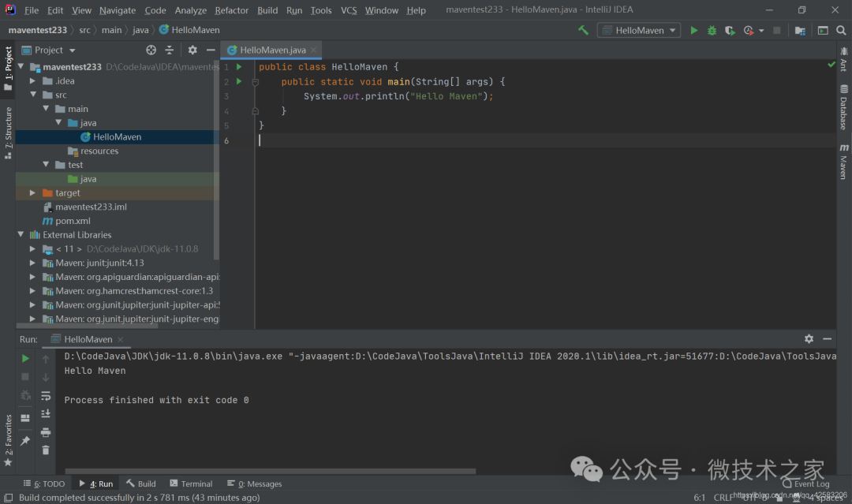Hide the Run panel with minus icon
The height and width of the screenshot is (504, 852).
[827, 339]
